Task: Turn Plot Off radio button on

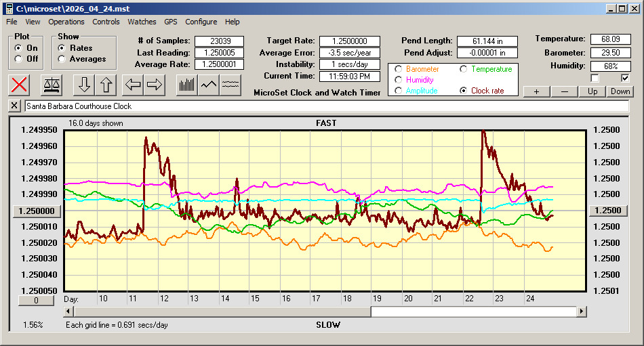Action: [18, 59]
